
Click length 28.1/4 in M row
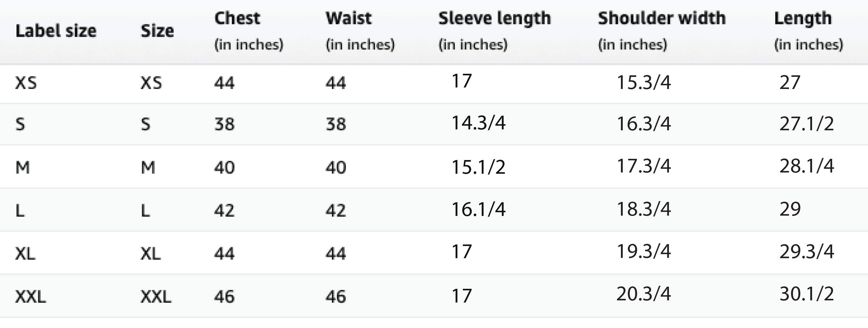[x=807, y=166]
